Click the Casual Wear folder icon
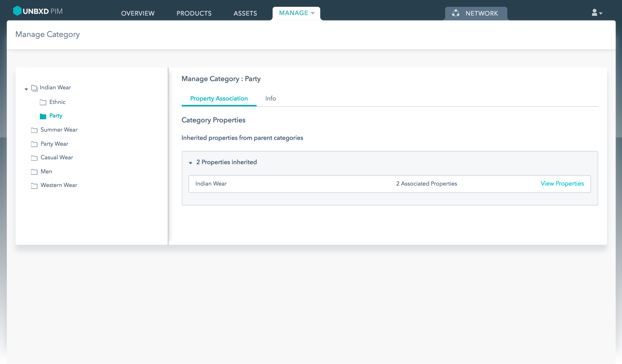Image resolution: width=622 pixels, height=364 pixels. tap(34, 158)
